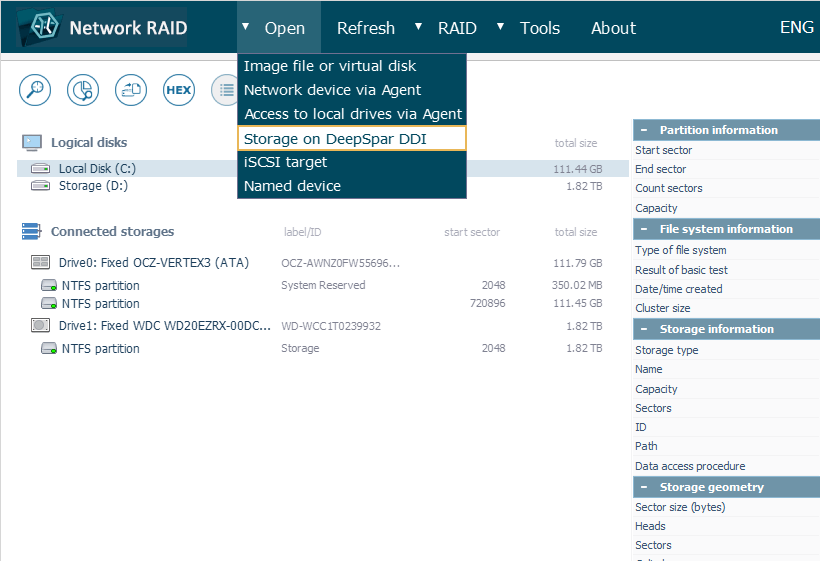820x561 pixels.
Task: Click the Drive0 OCZ-VERTEX3 disk icon
Action: (x=41, y=263)
